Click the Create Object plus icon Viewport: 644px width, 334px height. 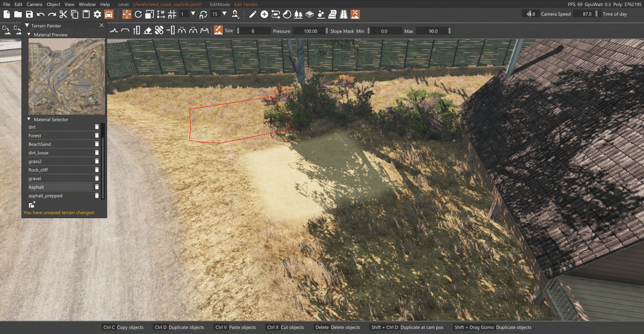point(264,14)
